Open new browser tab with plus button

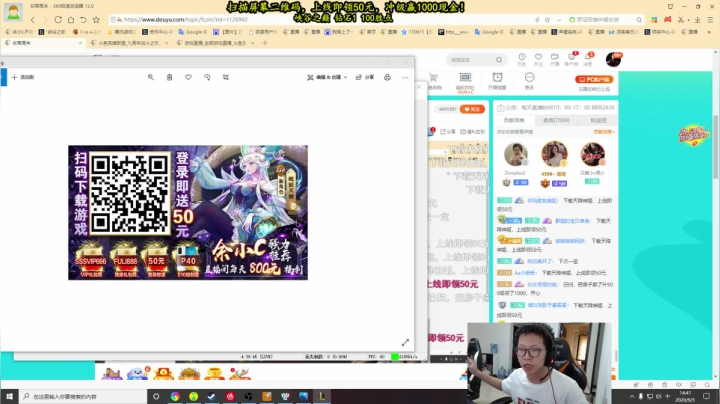[264, 43]
